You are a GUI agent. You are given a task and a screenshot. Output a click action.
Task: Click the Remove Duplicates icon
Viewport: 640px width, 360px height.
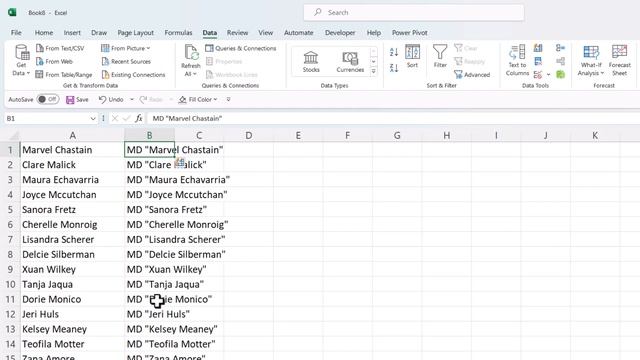538,61
